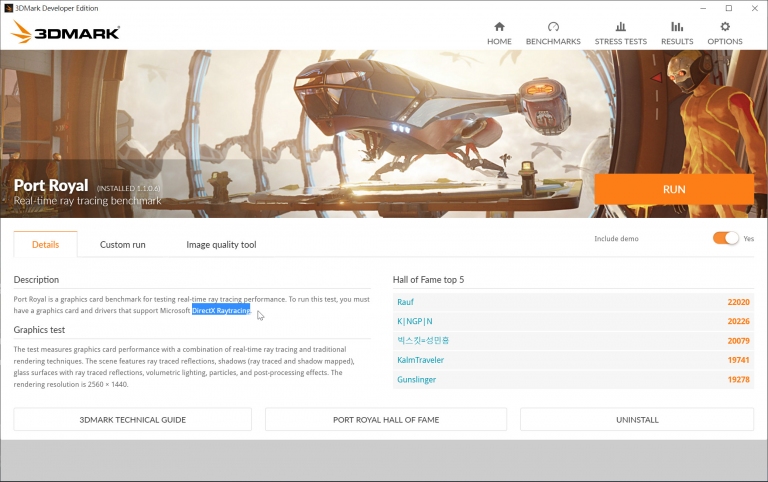Click the Include demo label
Image resolution: width=768 pixels, height=482 pixels.
616,239
